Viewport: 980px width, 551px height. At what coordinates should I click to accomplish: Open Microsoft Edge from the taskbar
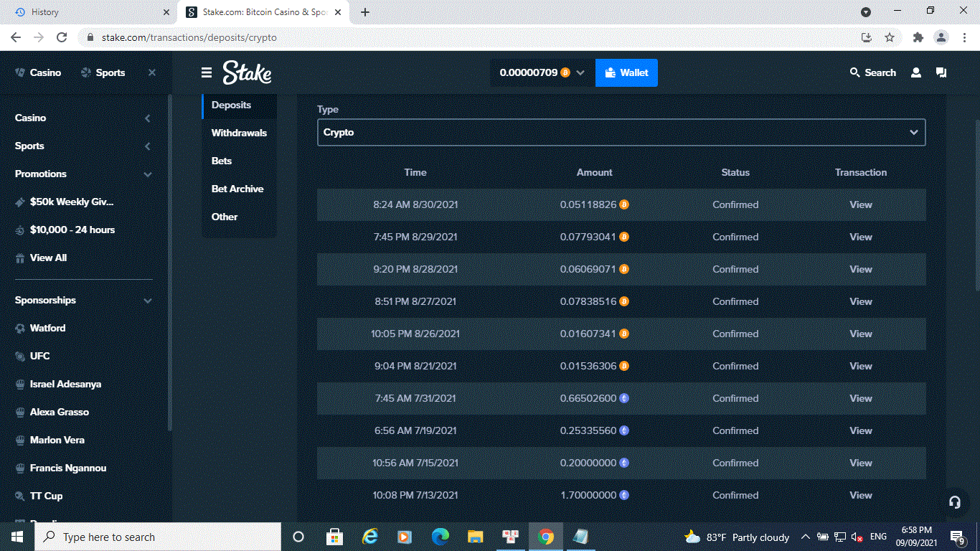click(x=440, y=537)
